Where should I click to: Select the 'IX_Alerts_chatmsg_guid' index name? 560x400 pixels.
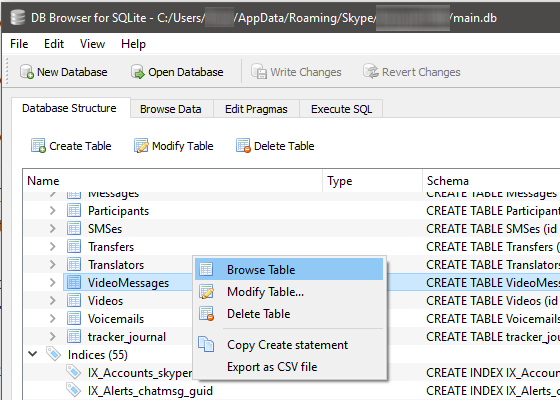(150, 391)
